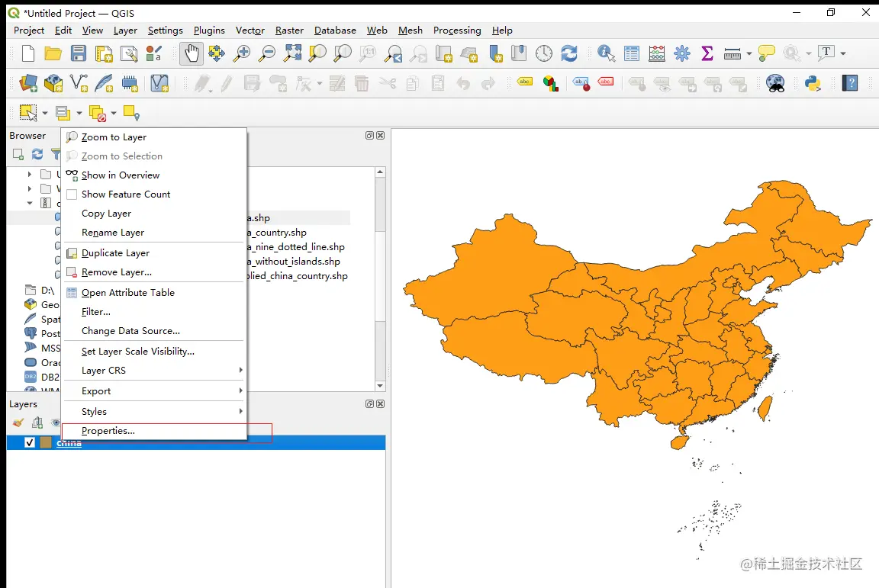Click the Statistical Summary sigma icon
The height and width of the screenshot is (588, 879).
coord(707,54)
